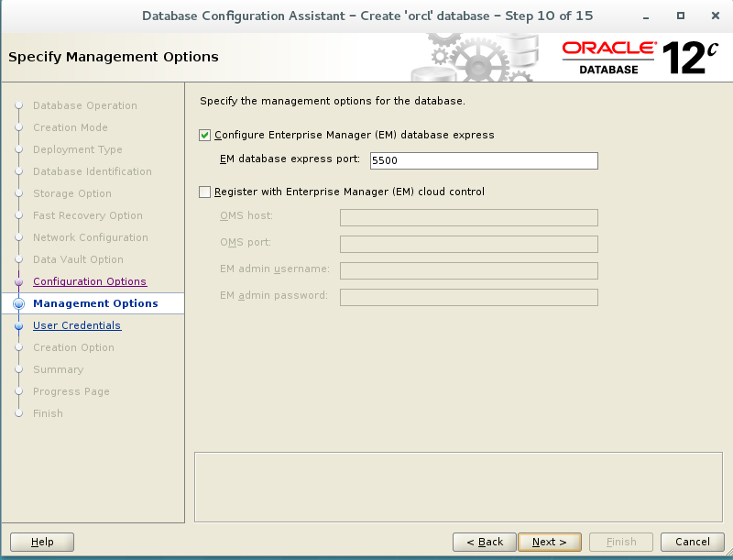Viewport: 733px width, 560px height.
Task: Close the Database Configuration Assistant window
Action: [716, 16]
